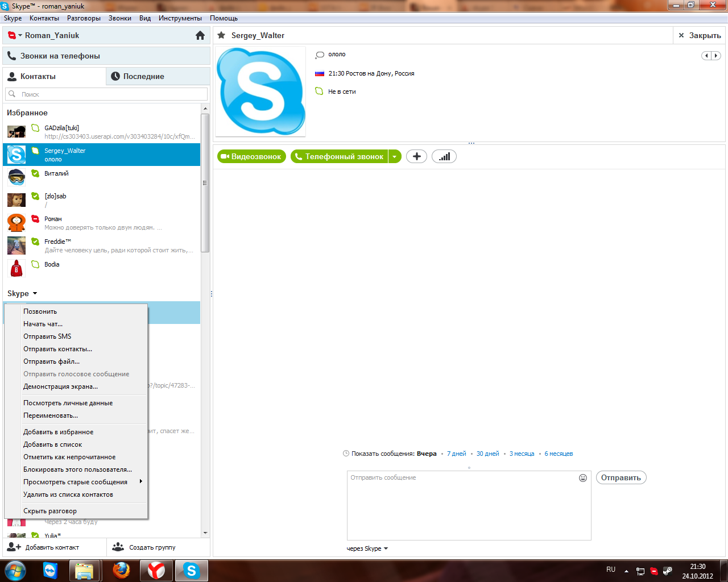Expand the через Skype dropdown
The height and width of the screenshot is (582, 728).
[367, 548]
